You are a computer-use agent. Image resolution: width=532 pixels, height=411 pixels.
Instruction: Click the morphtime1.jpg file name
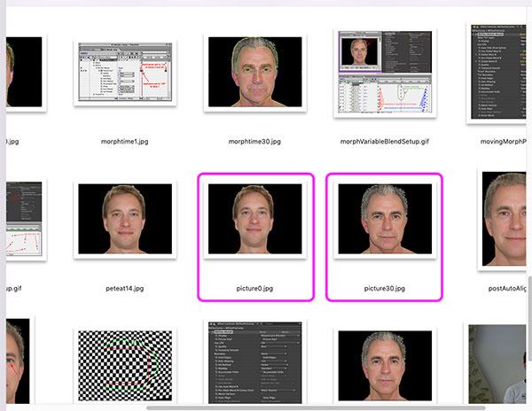pos(124,142)
